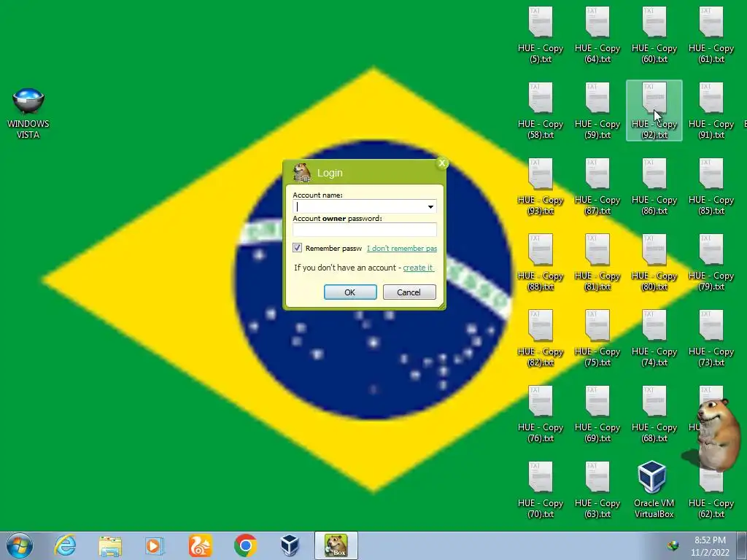
Task: Select the HUE - Copy (80).txt file
Action: (x=654, y=262)
